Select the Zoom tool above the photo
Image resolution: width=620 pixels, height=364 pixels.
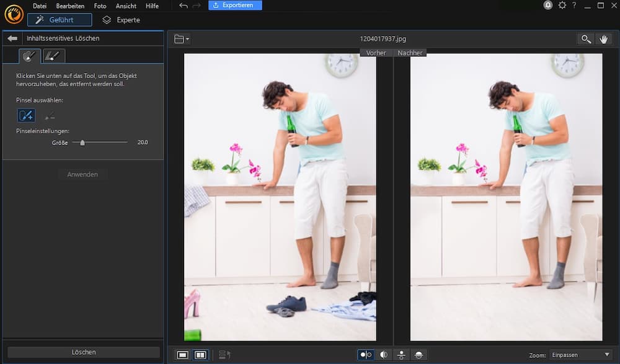pos(586,39)
